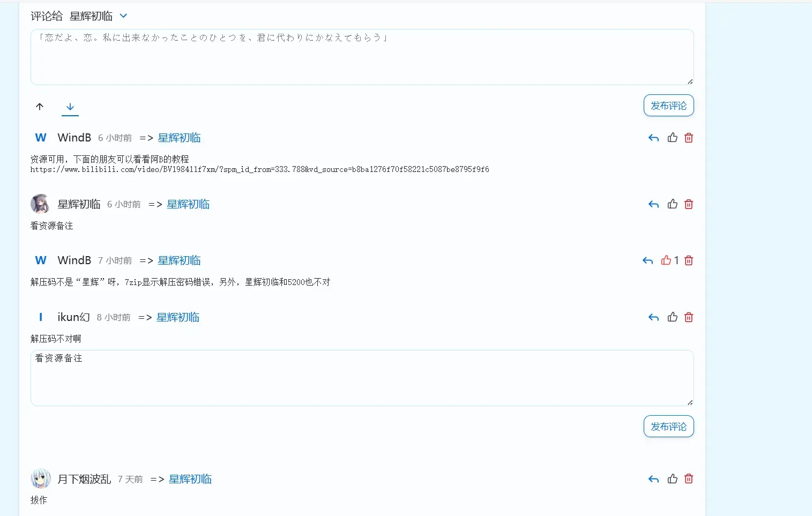
Task: Toggle like on WindB's 解压码 comment
Action: 666,260
